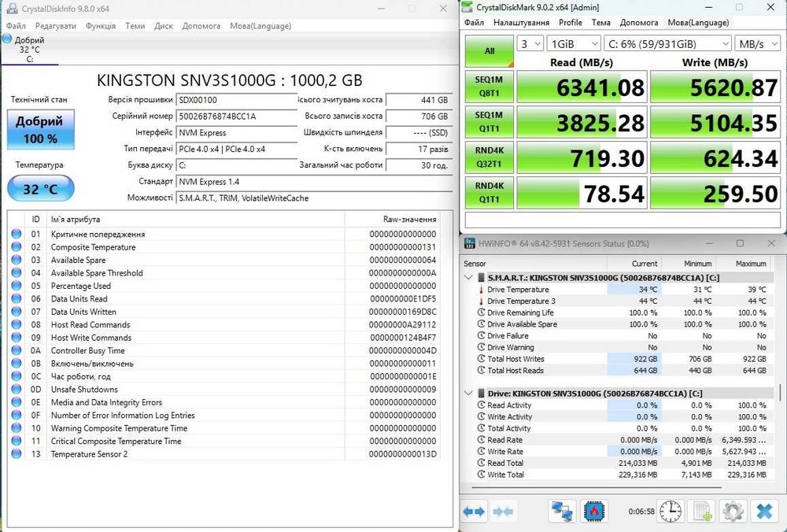
Task: Reset HWiNFO min/max with clock icon
Action: coord(670,512)
